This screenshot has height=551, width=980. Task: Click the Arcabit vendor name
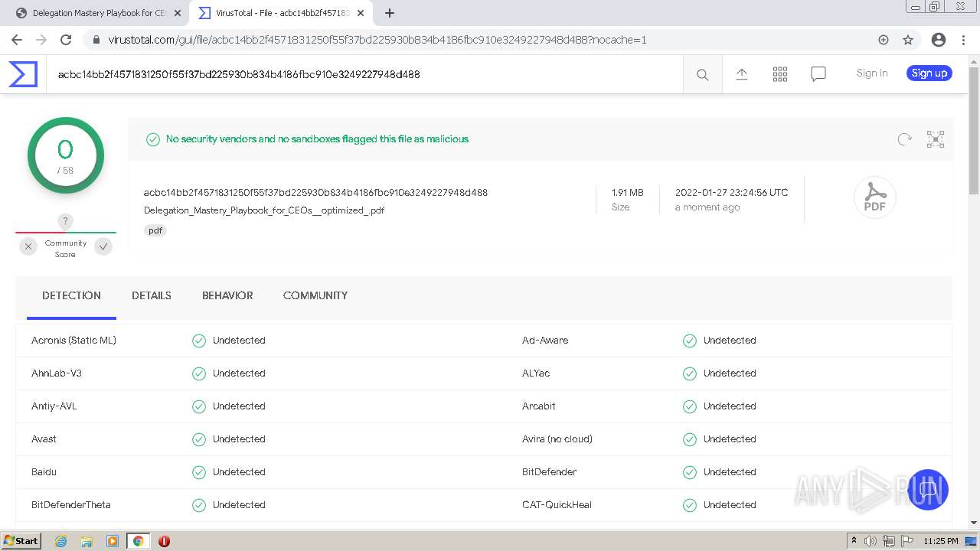(539, 406)
